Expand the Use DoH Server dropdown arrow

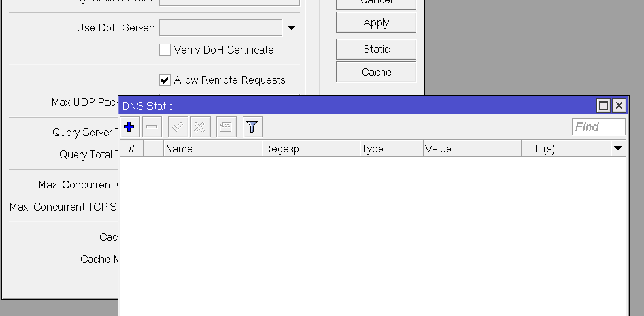click(292, 27)
